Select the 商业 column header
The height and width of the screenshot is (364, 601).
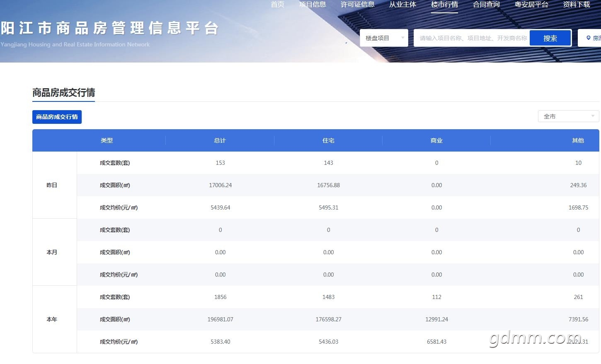tap(436, 140)
